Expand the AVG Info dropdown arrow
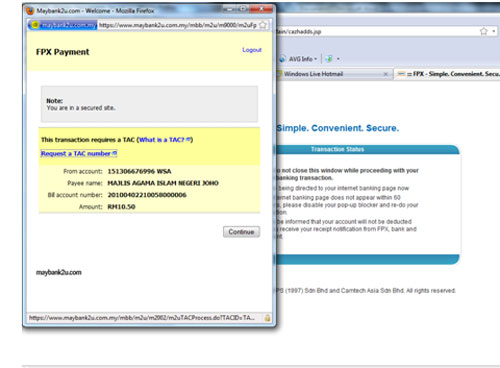 point(315,59)
